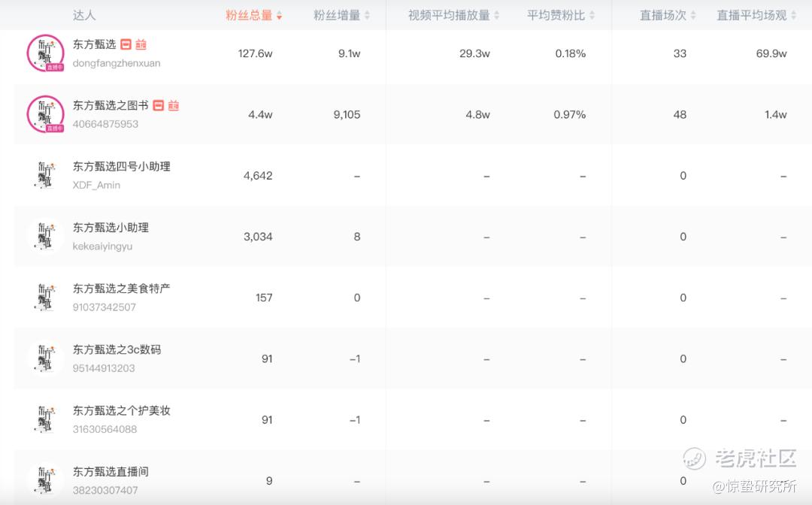812x505 pixels.
Task: Click the 0.97% like ratio value
Action: coord(570,114)
